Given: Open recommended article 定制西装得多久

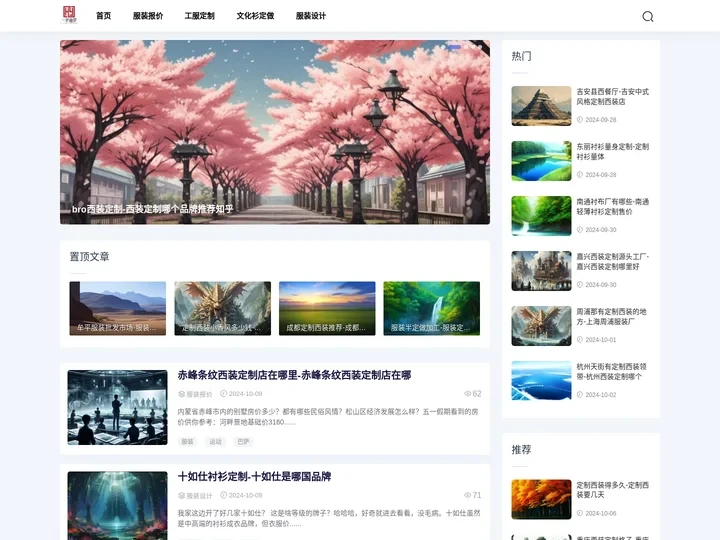Looking at the screenshot, I should click(613, 490).
